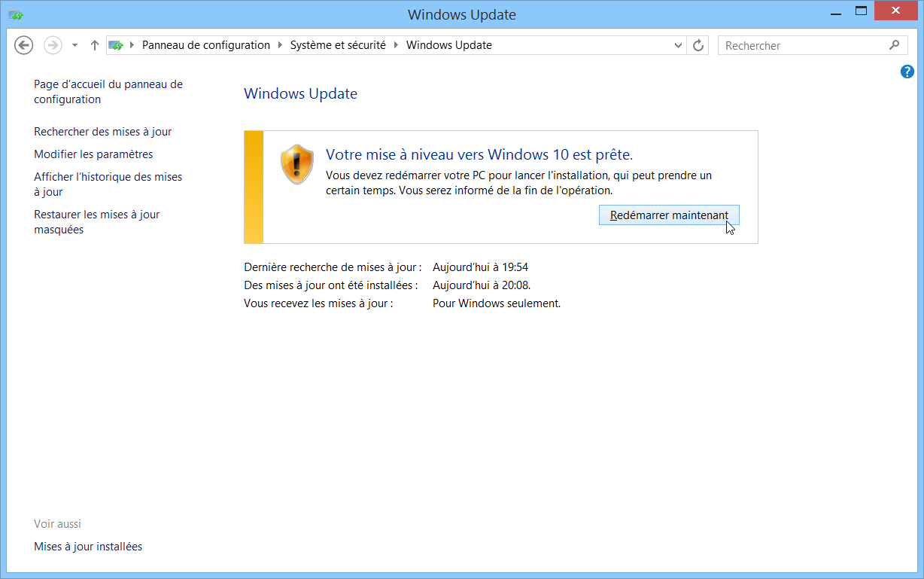Expand the arrow after Système et sécurité

tap(397, 45)
